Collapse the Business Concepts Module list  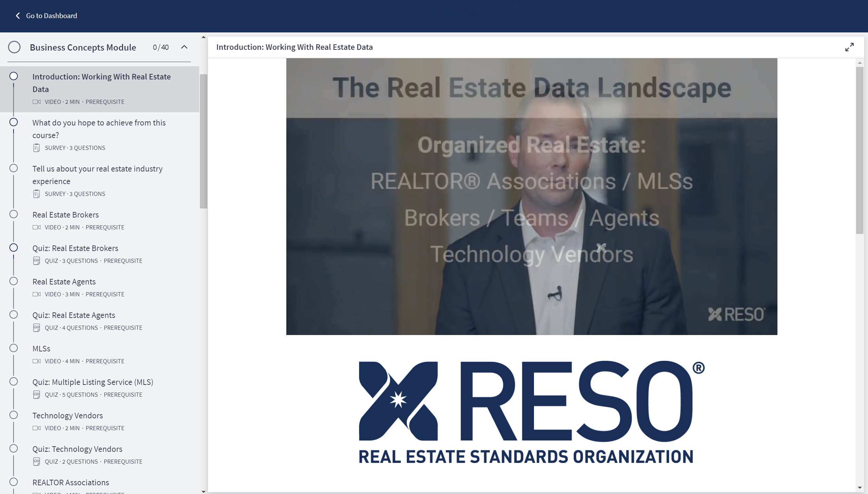[x=184, y=47]
